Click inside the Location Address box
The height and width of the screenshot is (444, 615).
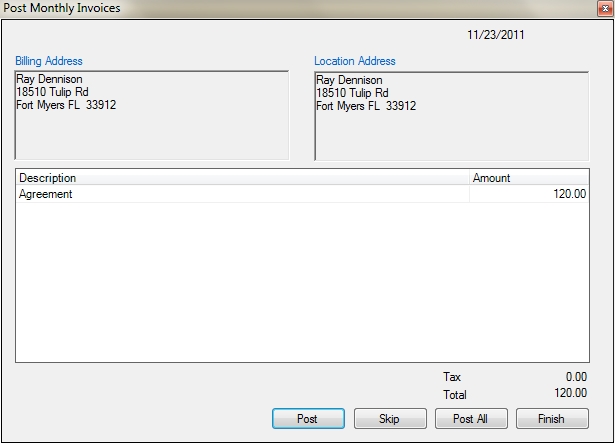[451, 116]
